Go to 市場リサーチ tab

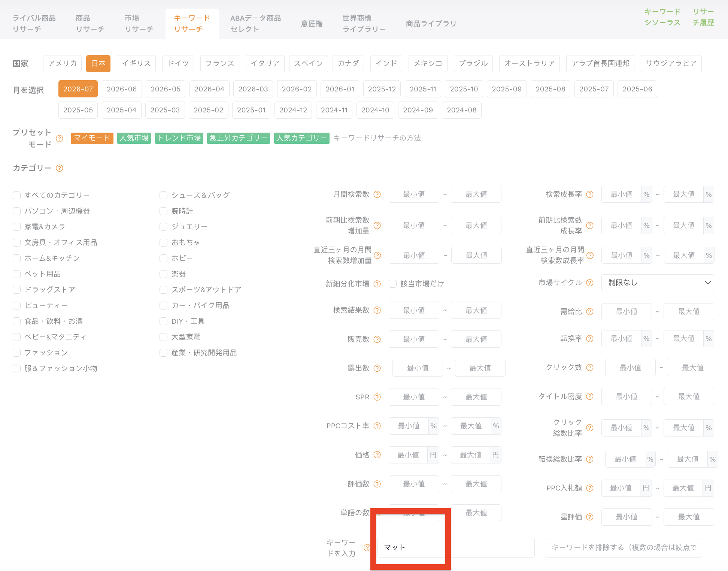[x=139, y=24]
